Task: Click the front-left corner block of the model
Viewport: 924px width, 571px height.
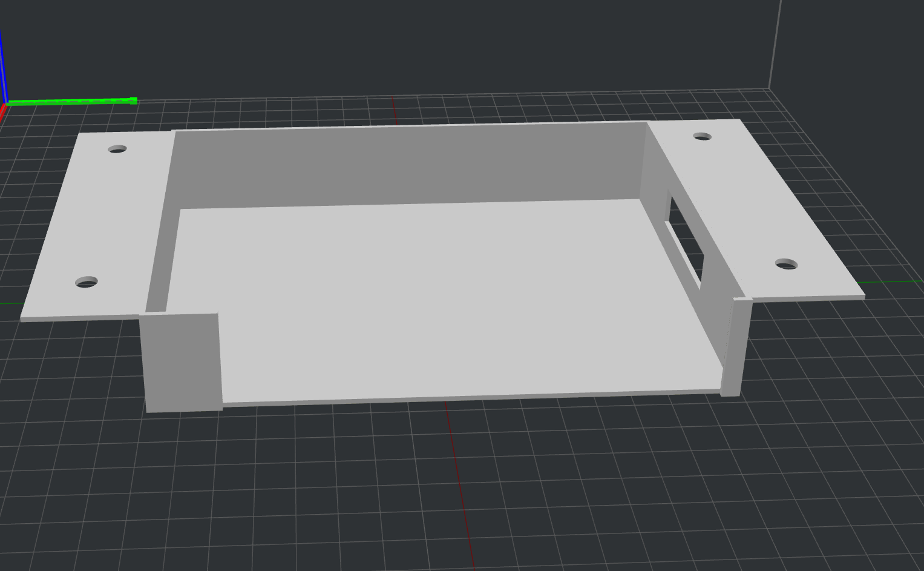Action: coord(182,362)
